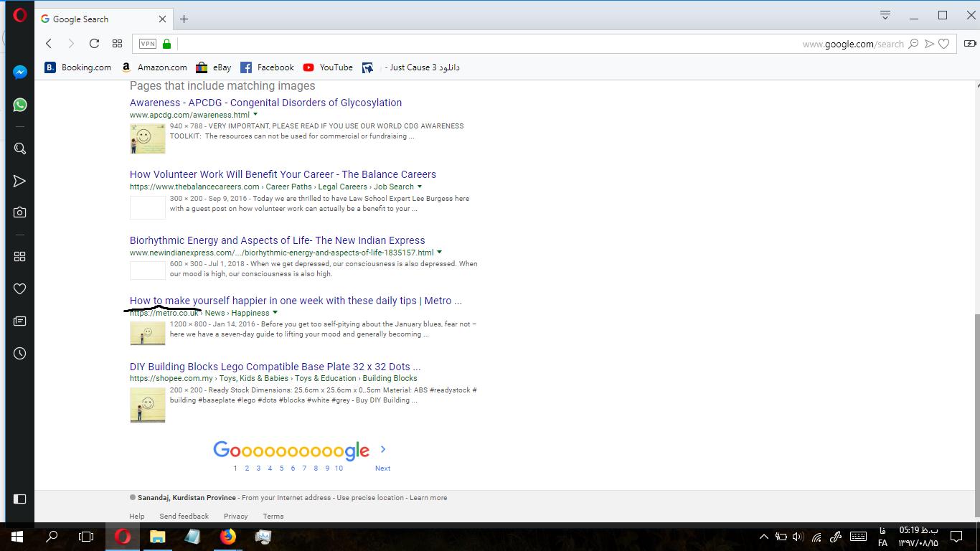
Task: Show hidden system tray icons chevron
Action: 763,536
